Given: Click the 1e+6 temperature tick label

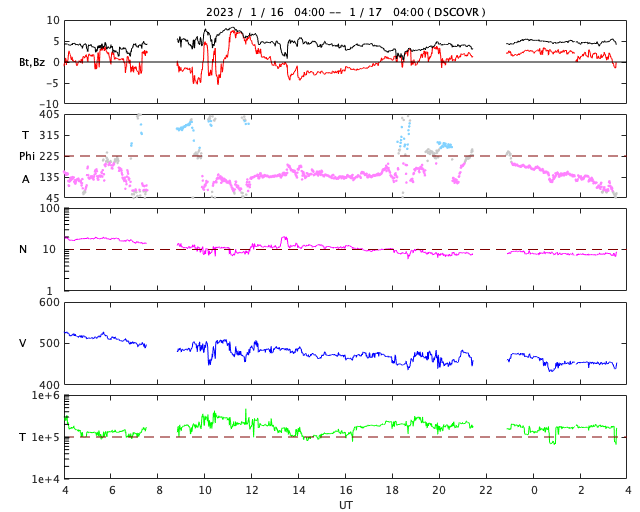Looking at the screenshot, I should [x=46, y=395].
